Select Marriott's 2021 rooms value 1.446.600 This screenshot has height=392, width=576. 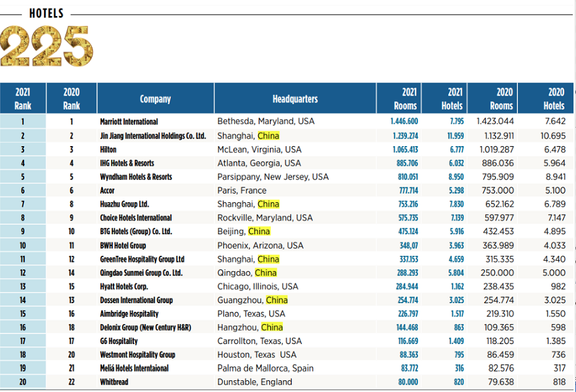[404, 121]
